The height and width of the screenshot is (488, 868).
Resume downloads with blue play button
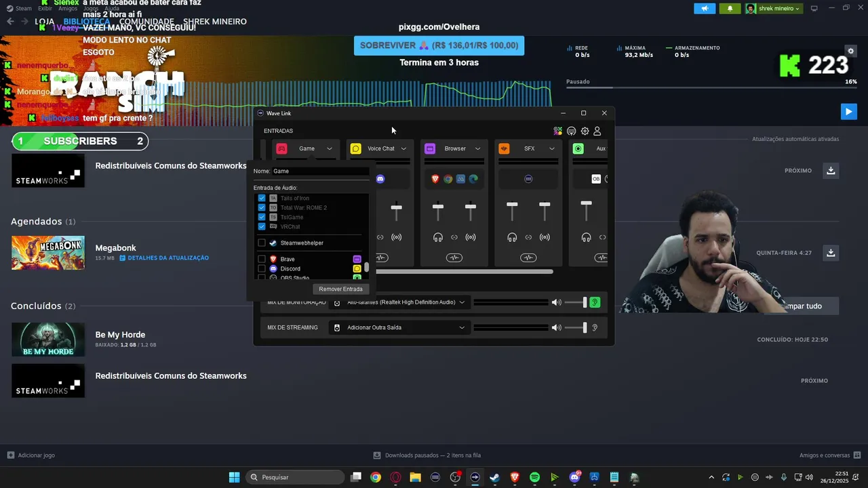coord(848,112)
